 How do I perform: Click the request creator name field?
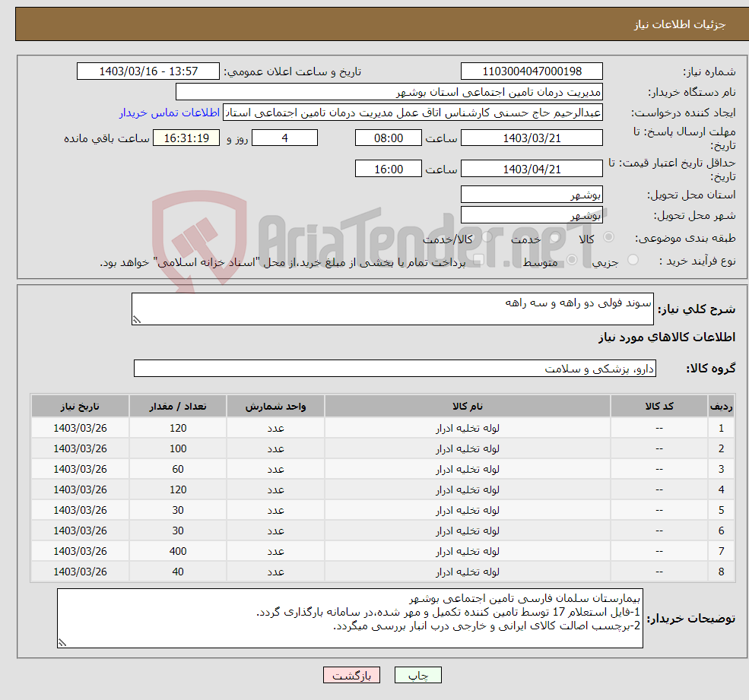point(413,112)
